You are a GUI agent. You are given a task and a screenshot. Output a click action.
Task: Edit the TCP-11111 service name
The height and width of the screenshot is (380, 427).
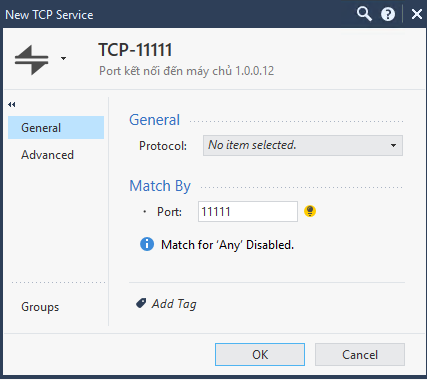coord(135,50)
